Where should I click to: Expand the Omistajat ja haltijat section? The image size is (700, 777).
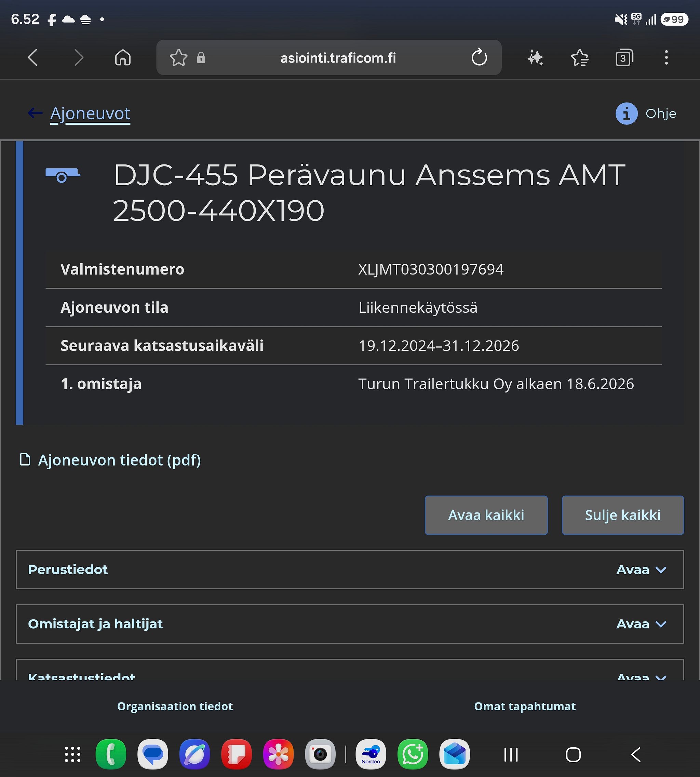350,624
